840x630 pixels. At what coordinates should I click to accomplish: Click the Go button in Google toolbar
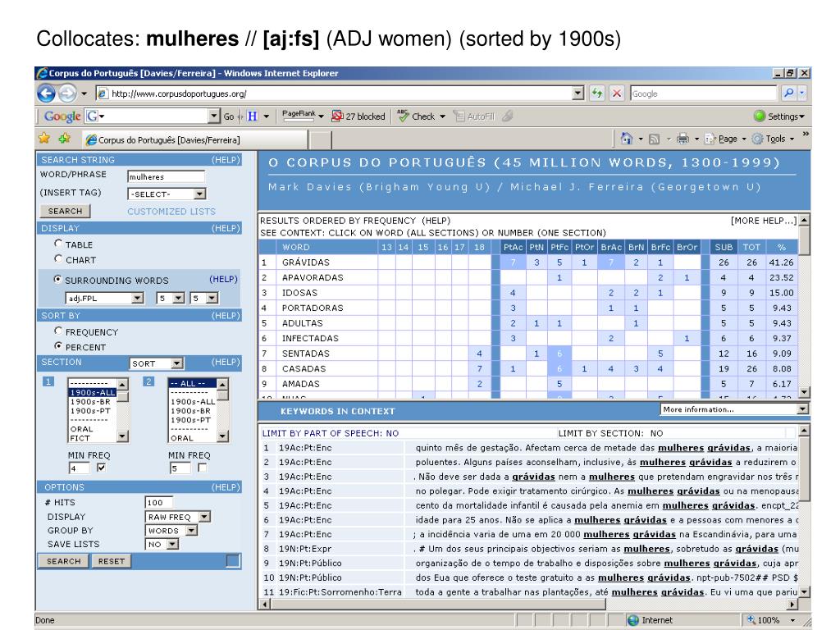click(229, 116)
